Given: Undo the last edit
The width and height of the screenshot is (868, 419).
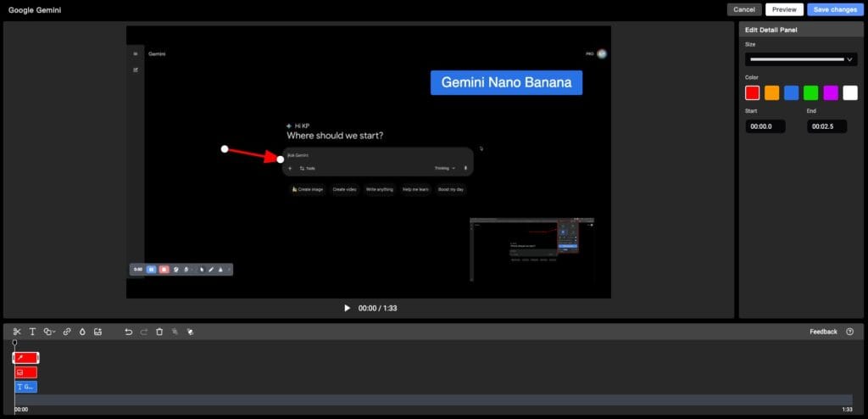Looking at the screenshot, I should tap(128, 332).
